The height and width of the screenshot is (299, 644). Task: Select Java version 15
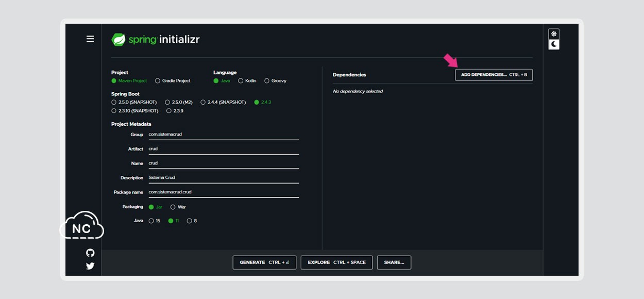[x=155, y=221]
